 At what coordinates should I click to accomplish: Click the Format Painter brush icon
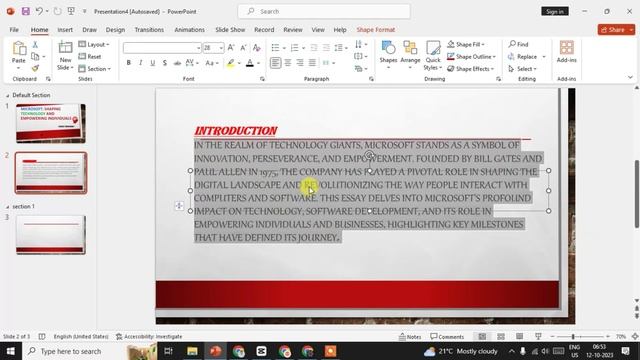[x=35, y=68]
